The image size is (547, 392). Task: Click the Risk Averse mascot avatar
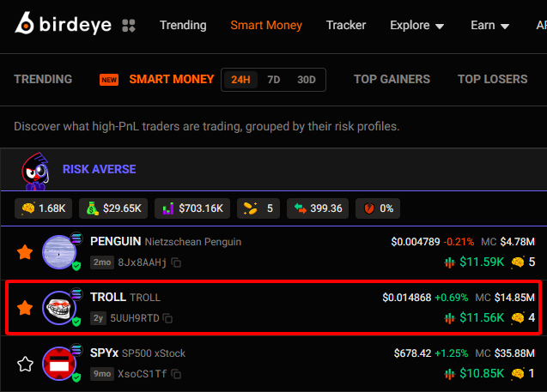click(x=35, y=172)
